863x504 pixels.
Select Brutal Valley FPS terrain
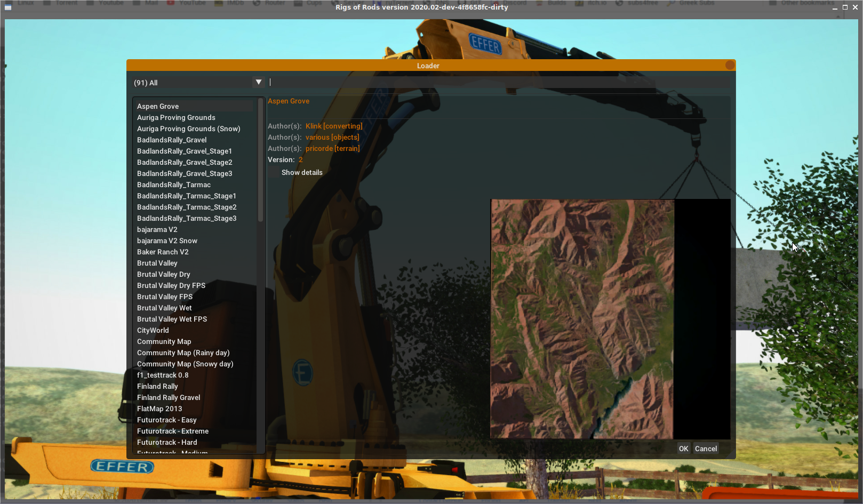(x=195, y=297)
